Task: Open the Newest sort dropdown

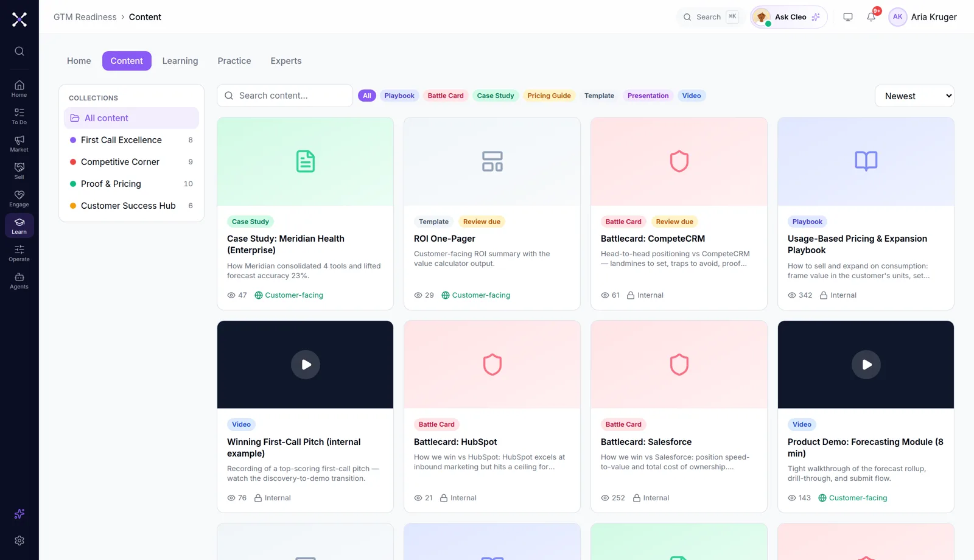Action: [914, 96]
